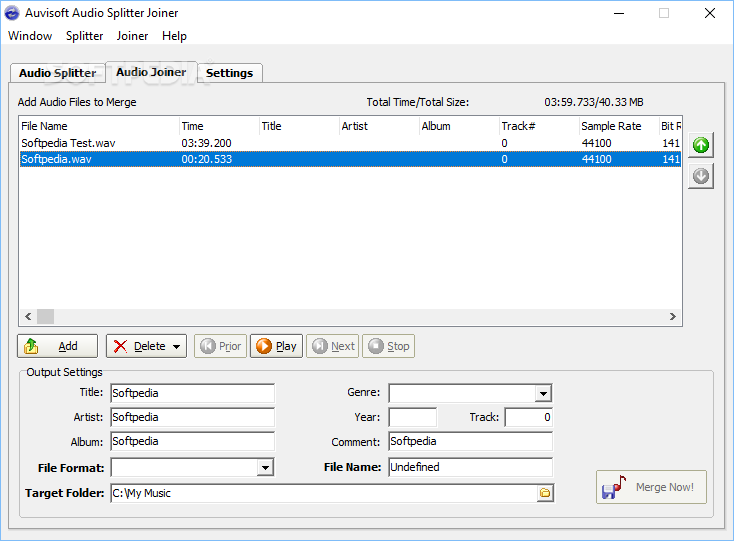Select Softpedia Test.wav row
The height and width of the screenshot is (541, 734).
coord(350,143)
